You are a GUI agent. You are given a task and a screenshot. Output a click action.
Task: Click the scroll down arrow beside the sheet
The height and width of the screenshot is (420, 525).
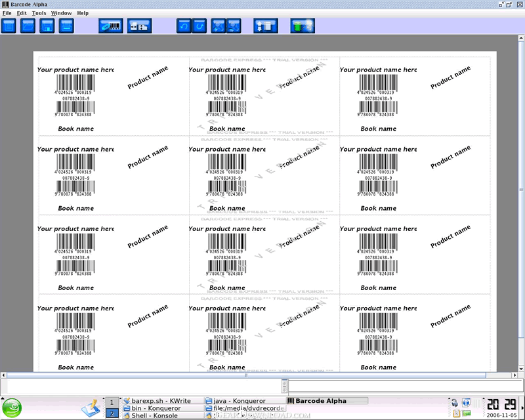point(521,369)
